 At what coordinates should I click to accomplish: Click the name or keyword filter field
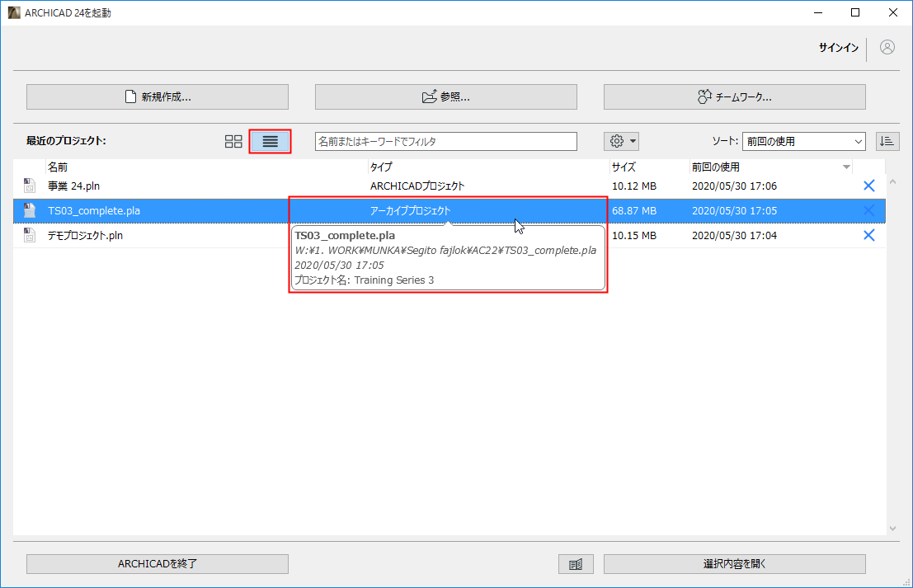click(446, 142)
